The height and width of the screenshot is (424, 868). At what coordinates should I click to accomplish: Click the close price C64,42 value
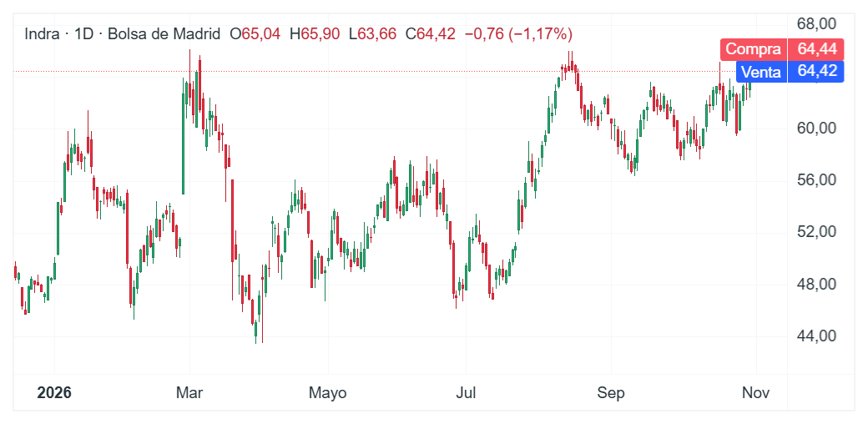pos(430,34)
